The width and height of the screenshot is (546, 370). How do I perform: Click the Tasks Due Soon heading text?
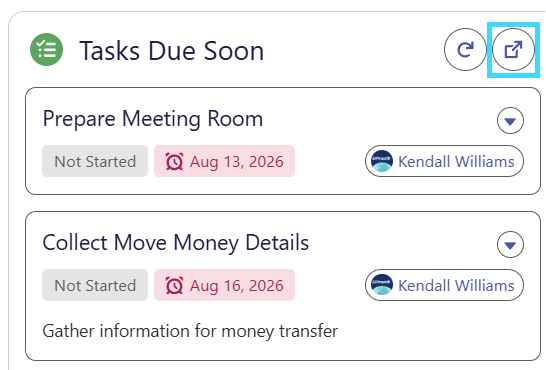click(171, 51)
